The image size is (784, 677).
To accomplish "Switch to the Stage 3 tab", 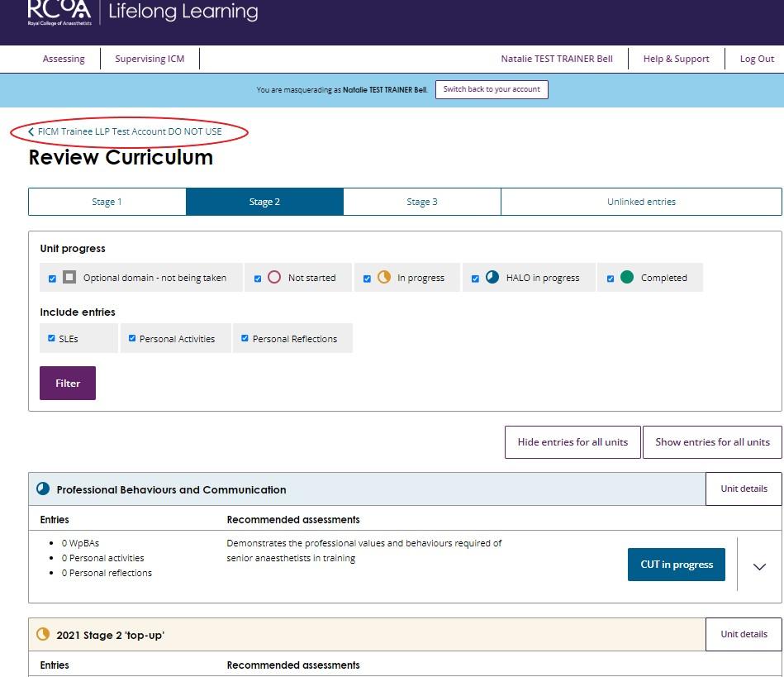I will pyautogui.click(x=422, y=202).
